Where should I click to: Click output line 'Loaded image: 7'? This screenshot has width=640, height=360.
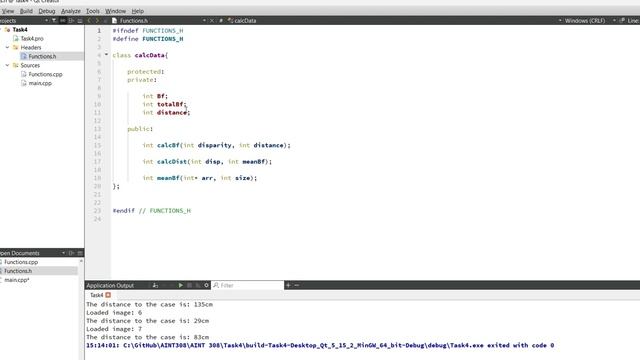114,329
